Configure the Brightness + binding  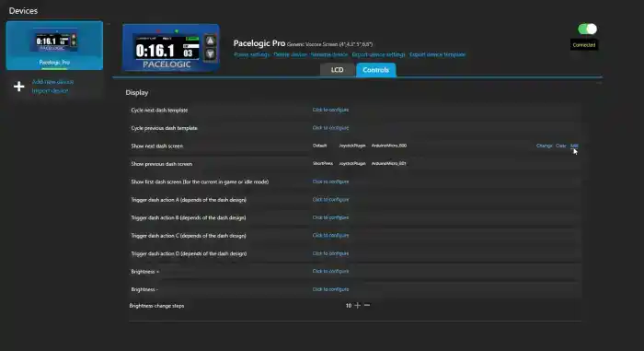coord(330,271)
